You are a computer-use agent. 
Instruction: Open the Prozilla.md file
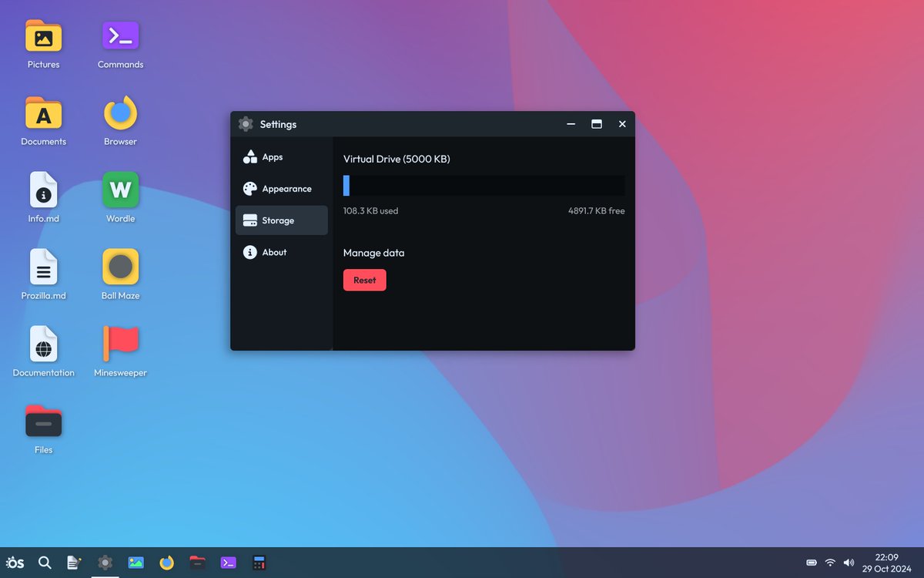point(43,267)
